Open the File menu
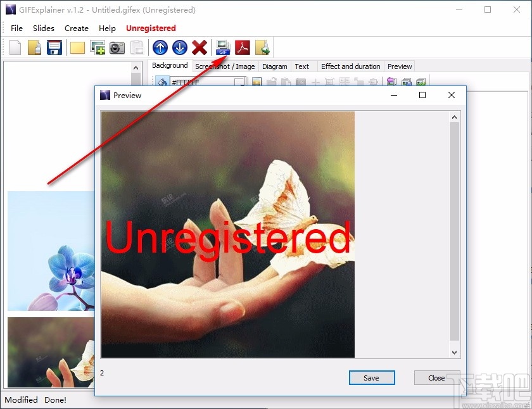 [x=16, y=28]
